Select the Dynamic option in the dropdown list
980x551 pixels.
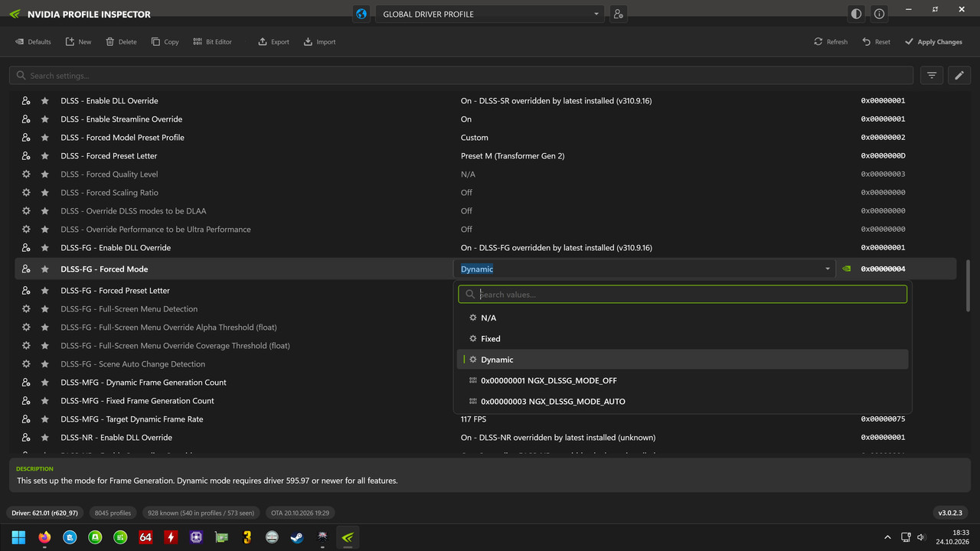point(682,360)
